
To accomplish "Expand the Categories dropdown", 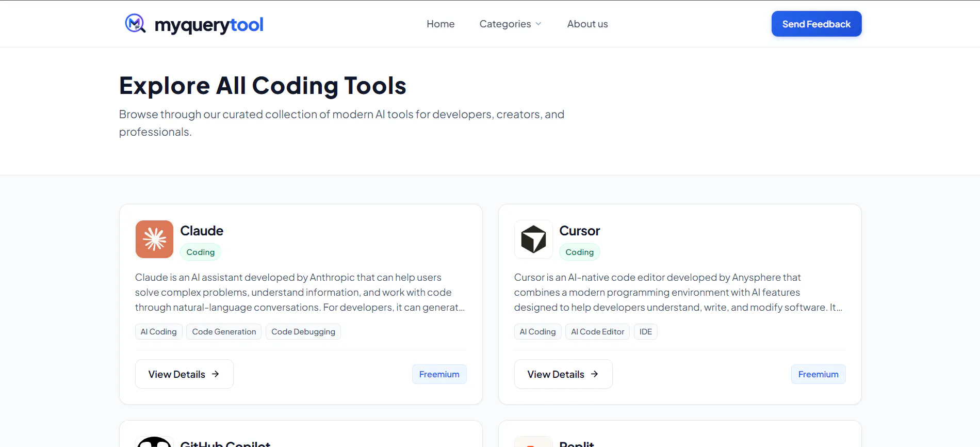I will coord(510,24).
